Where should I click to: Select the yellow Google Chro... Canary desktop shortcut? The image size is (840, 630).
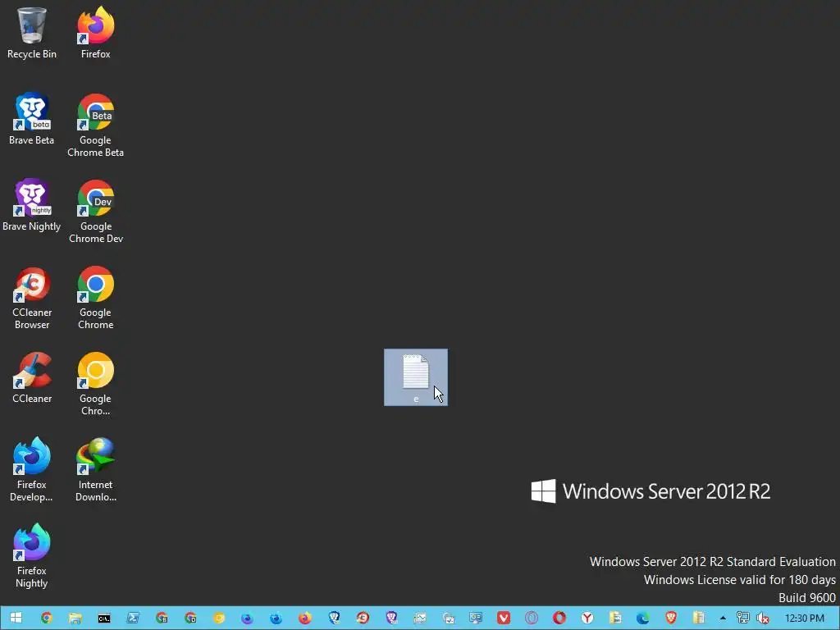(95, 384)
